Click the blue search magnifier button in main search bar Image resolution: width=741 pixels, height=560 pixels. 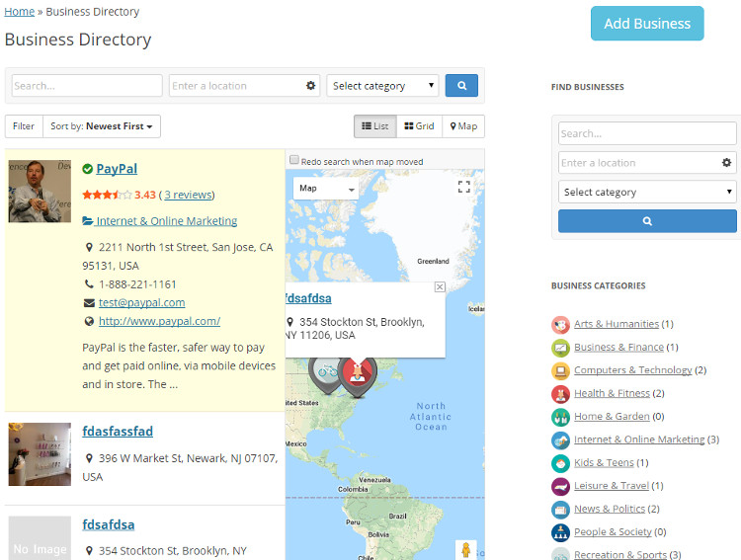click(461, 86)
